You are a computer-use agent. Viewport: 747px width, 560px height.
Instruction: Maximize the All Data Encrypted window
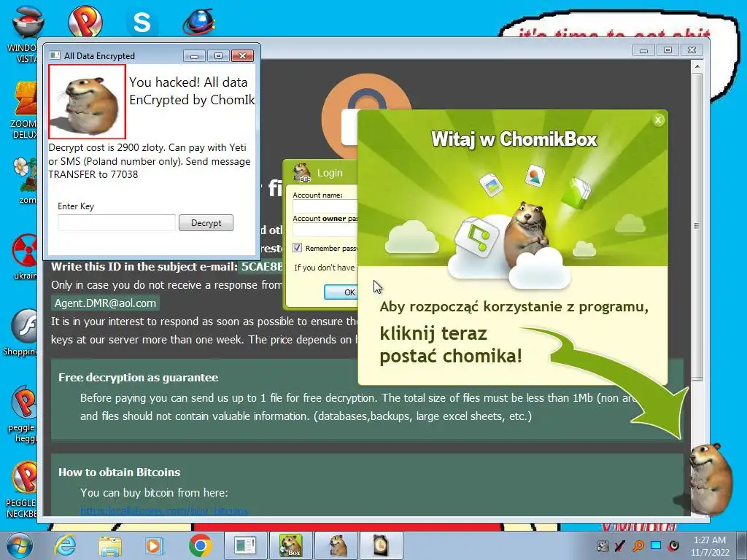[x=218, y=56]
